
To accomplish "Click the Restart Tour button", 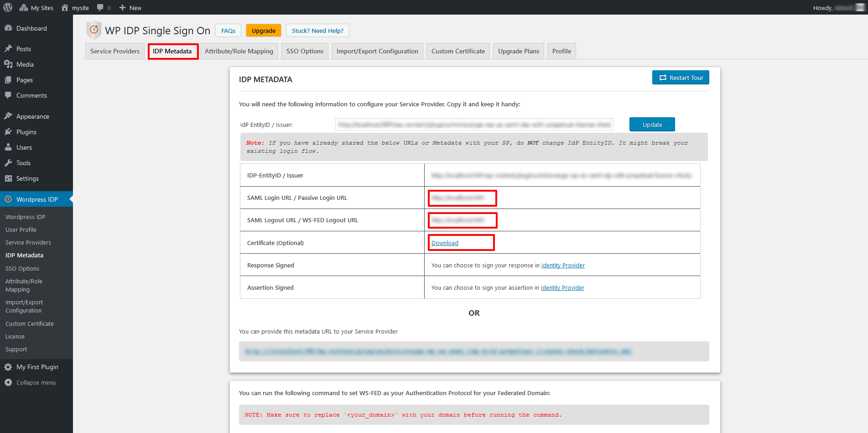I will [681, 78].
